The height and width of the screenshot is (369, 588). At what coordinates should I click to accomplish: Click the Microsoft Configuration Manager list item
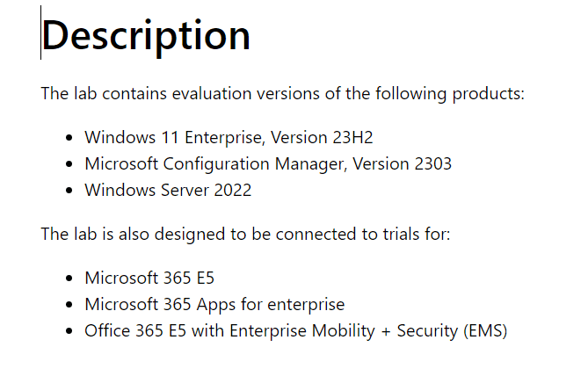coord(268,164)
